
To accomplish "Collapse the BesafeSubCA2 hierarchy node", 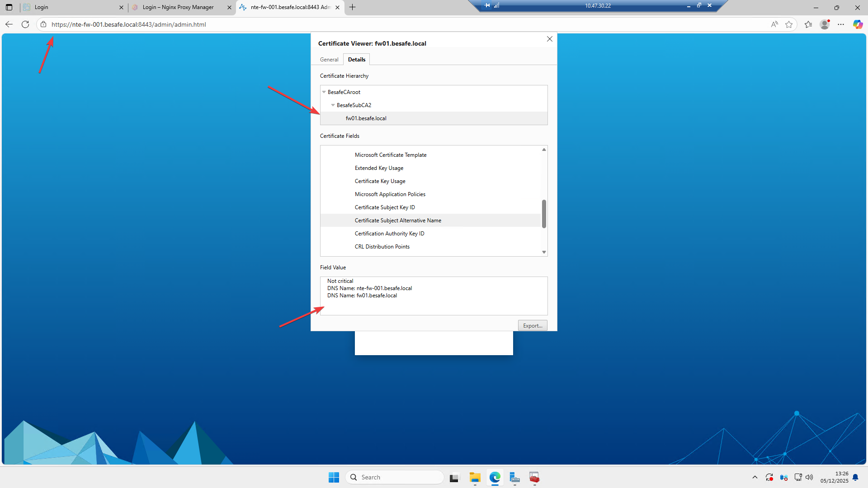I will (x=333, y=105).
